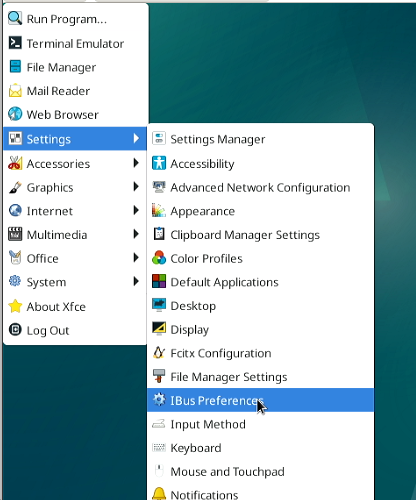Open Mouse and Touchpad settings
Screen dimensions: 416x500
[261, 471]
